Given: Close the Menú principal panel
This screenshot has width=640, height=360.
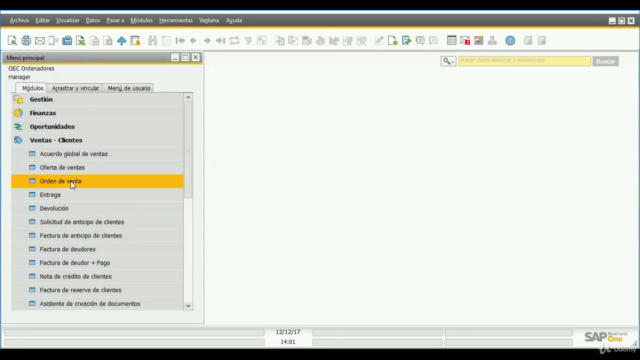Looking at the screenshot, I should (x=196, y=58).
